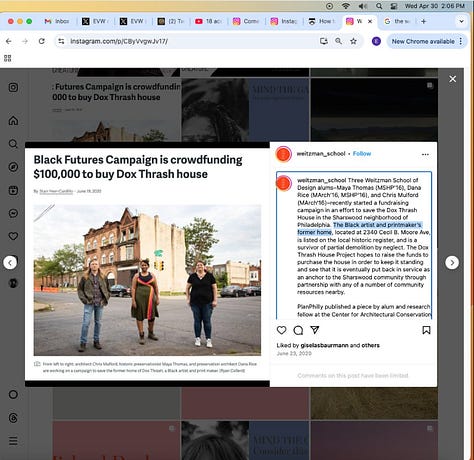Open Search in the Instagram sidebar
474x460 pixels.
13,144
